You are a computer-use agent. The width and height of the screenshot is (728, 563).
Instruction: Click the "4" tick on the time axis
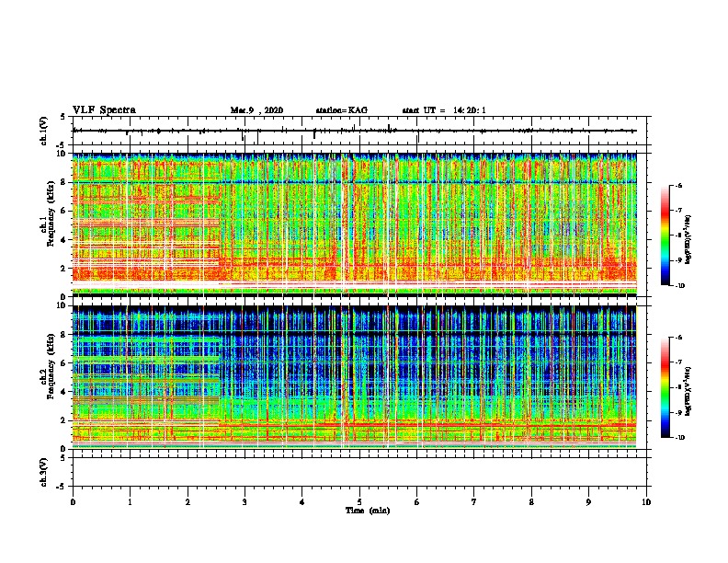(x=302, y=501)
